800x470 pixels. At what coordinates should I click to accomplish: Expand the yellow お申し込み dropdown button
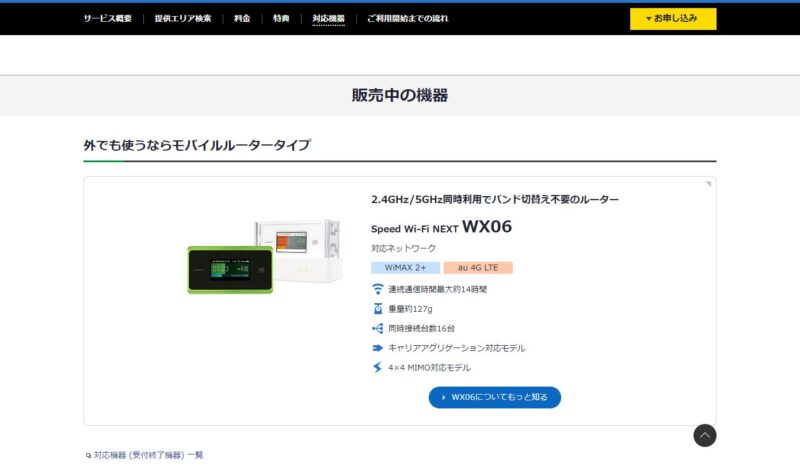coord(673,18)
